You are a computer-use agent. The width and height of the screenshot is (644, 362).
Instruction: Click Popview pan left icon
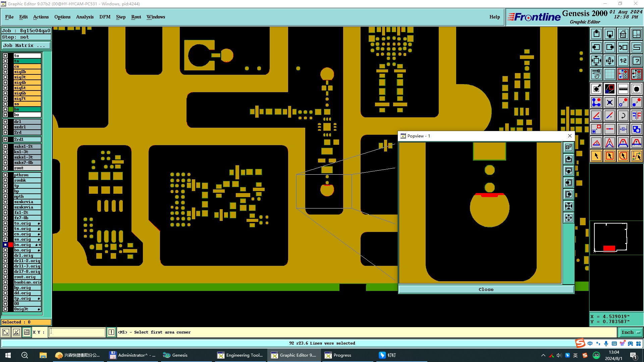coord(569,182)
